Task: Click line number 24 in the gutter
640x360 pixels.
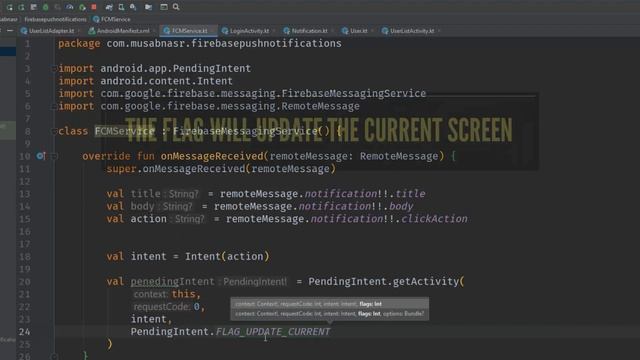Action: tap(24, 332)
